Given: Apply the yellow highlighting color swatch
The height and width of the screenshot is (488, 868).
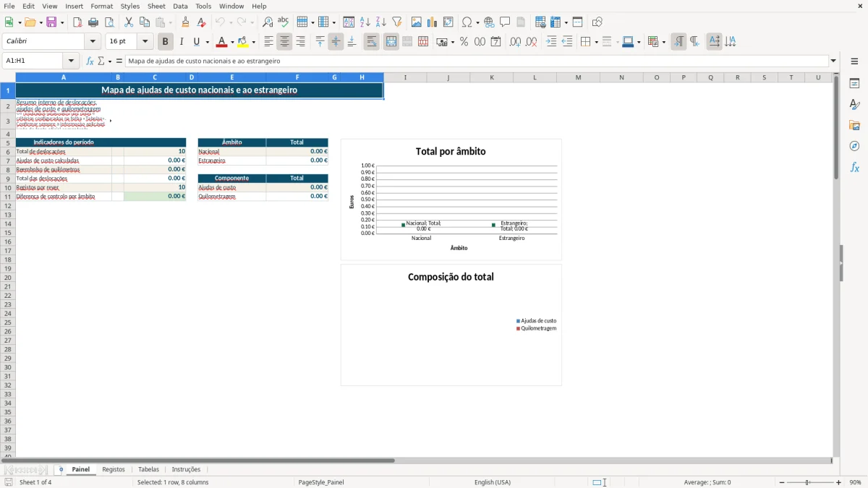Looking at the screenshot, I should [x=242, y=42].
